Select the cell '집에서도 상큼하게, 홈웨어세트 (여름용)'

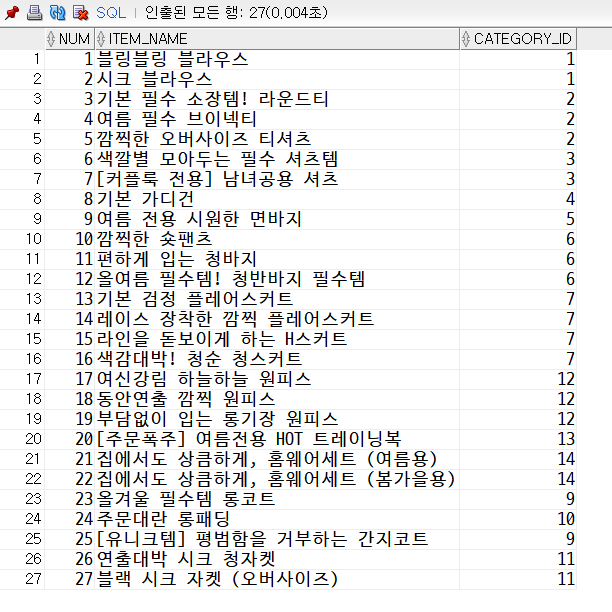[x=277, y=459]
